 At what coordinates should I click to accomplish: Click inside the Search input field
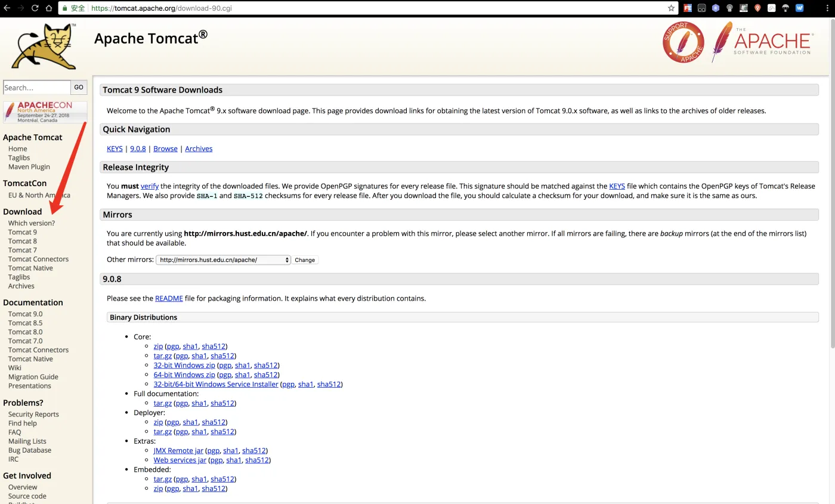coord(36,87)
